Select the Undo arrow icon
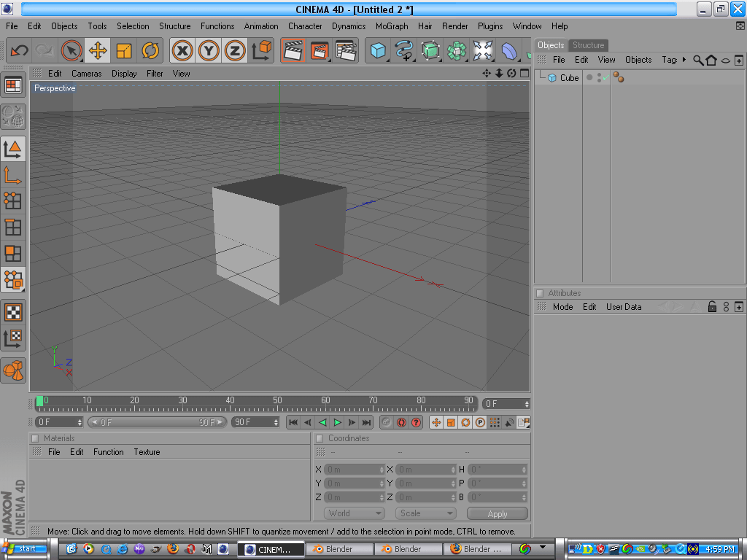747x560 pixels. click(x=19, y=50)
